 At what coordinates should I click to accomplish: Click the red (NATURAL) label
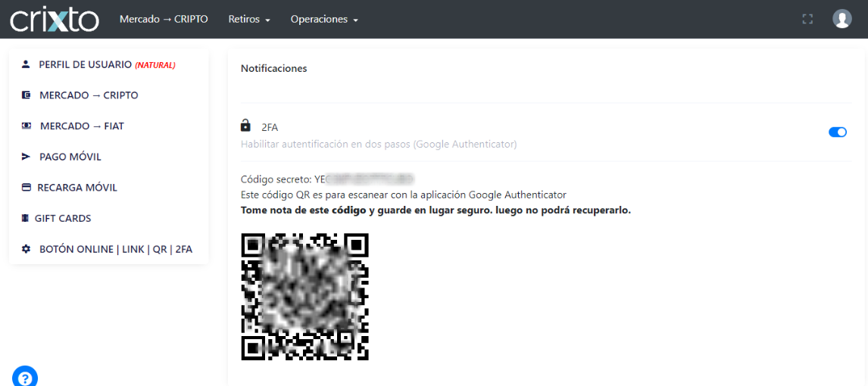[x=155, y=65]
